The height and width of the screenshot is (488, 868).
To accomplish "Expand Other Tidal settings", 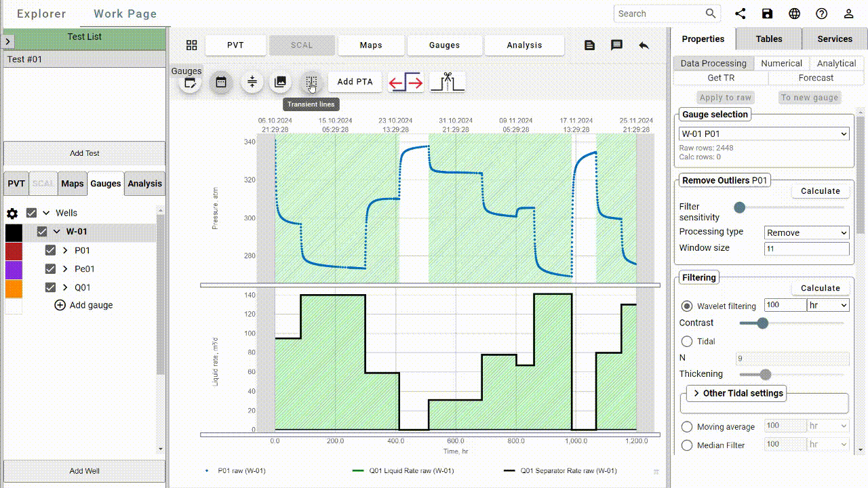I will tap(736, 393).
